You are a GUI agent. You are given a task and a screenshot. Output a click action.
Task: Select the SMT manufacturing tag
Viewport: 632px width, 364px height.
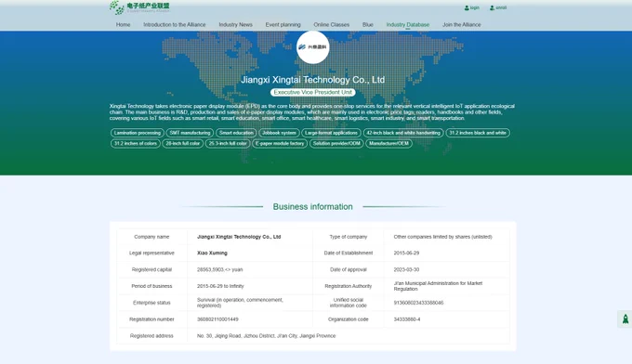(190, 133)
